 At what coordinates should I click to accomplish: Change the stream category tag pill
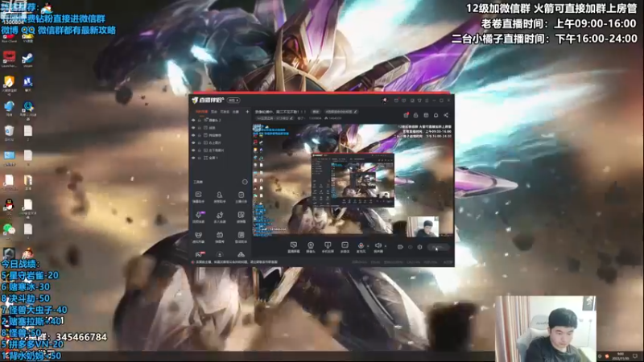coord(341,112)
